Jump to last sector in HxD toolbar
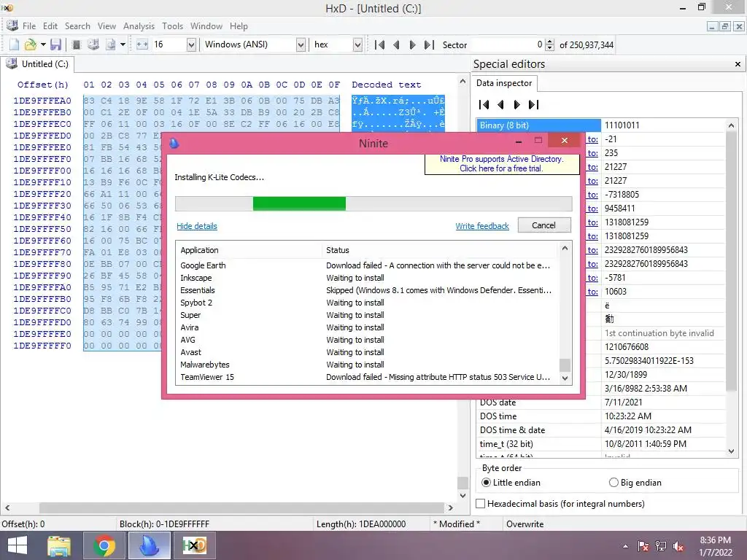The height and width of the screenshot is (560, 747). 429,44
